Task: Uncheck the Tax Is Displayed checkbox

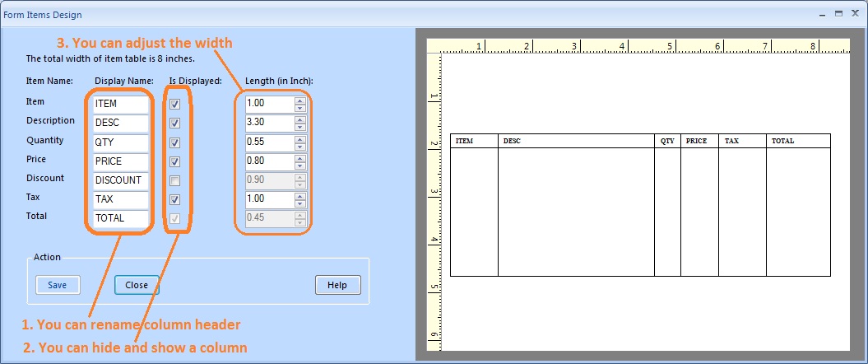Action: [x=174, y=199]
